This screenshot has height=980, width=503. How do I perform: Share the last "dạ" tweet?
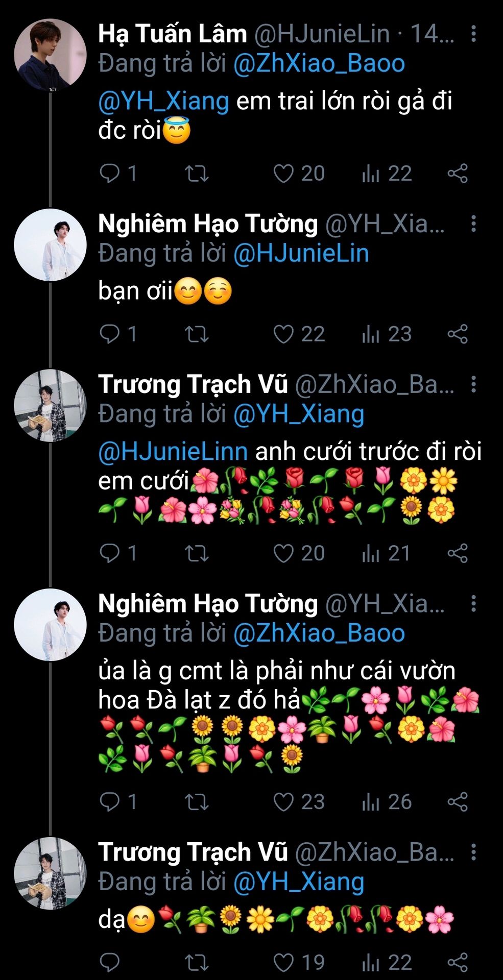click(458, 963)
